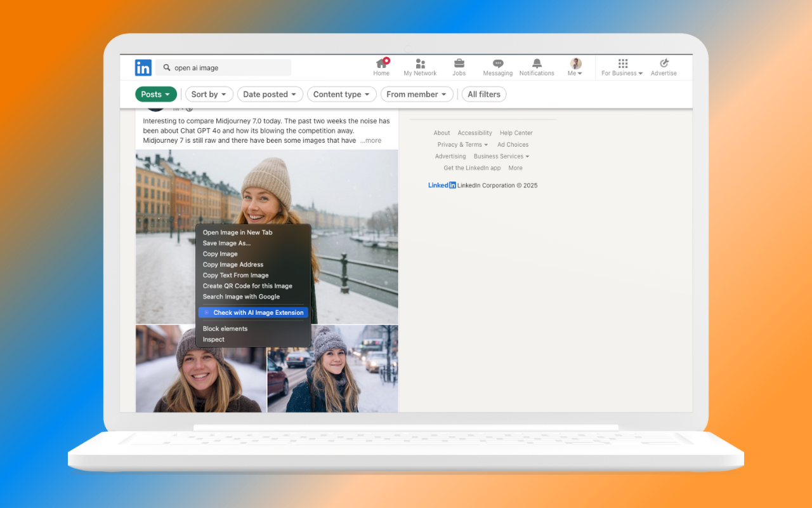The image size is (812, 508).
Task: Expand the Posts filter dropdown
Action: pyautogui.click(x=156, y=94)
